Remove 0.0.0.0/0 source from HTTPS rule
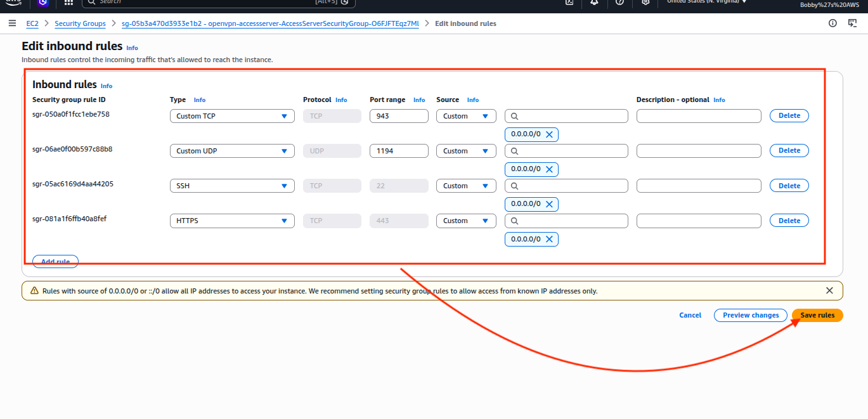This screenshot has width=868, height=419. [549, 239]
